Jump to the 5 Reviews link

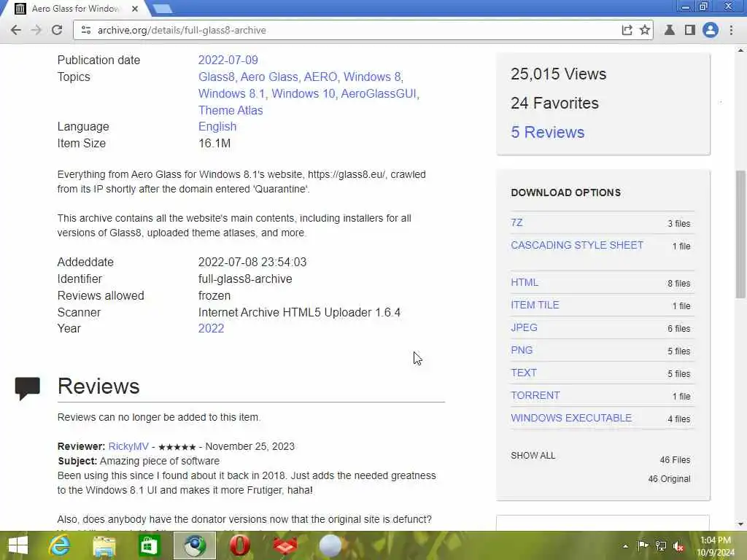click(x=547, y=132)
